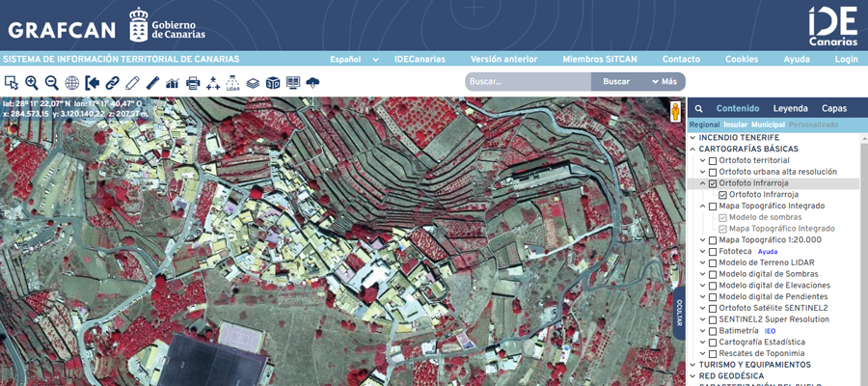Viewport: 868px width, 386px height.
Task: Select the pencil drawing tool
Action: pos(132,83)
